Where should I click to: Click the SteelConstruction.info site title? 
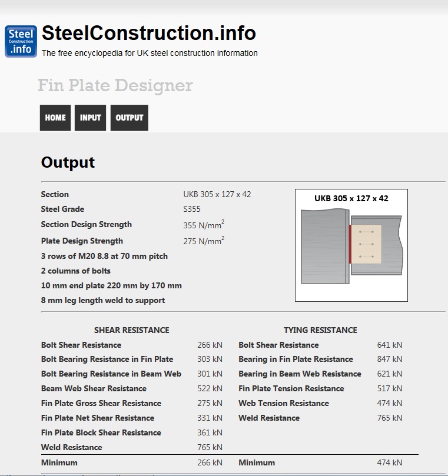tap(148, 33)
